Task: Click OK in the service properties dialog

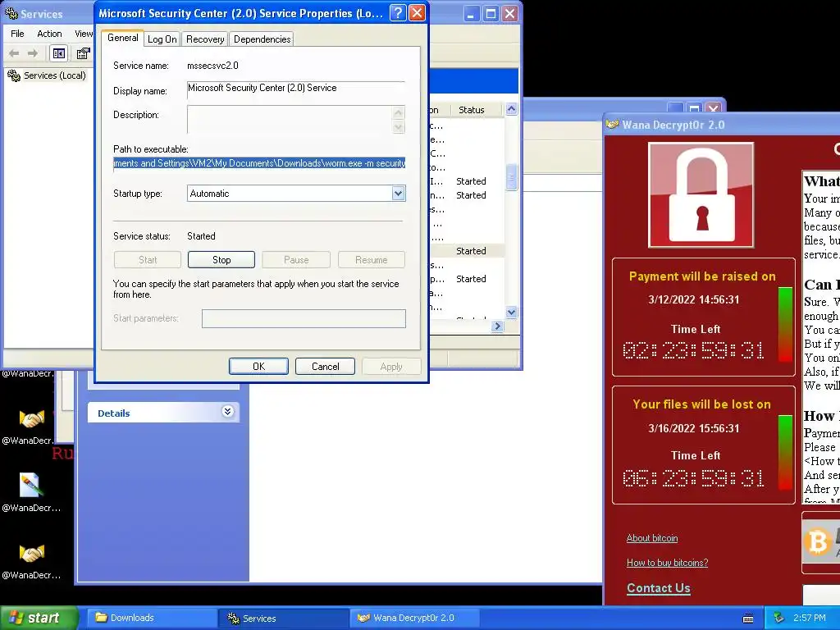Action: (258, 367)
